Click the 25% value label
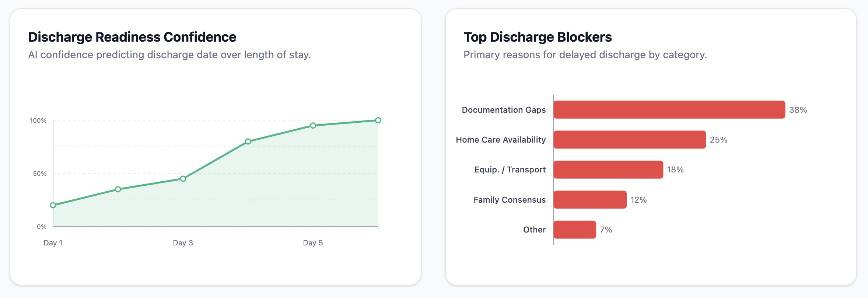This screenshot has width=868, height=297. [x=718, y=140]
